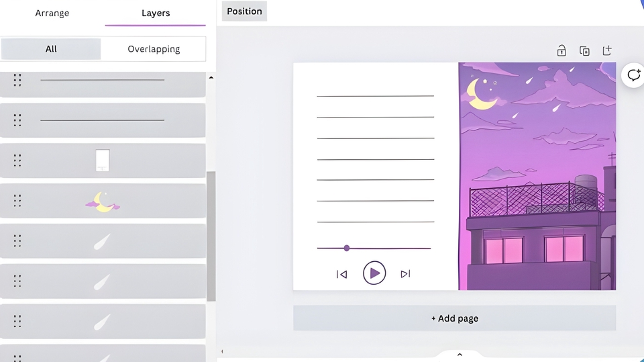644x362 pixels.
Task: Select the All layers filter
Action: coord(51,49)
